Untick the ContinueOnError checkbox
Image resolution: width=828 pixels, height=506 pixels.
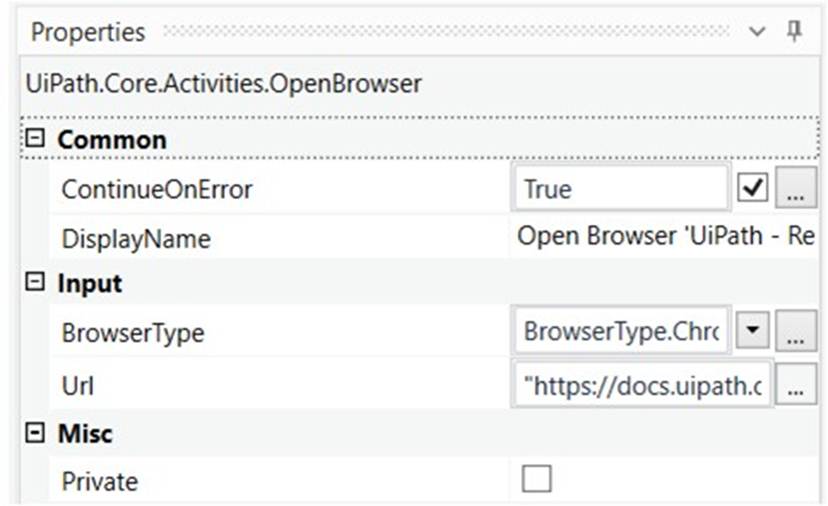click(752, 188)
